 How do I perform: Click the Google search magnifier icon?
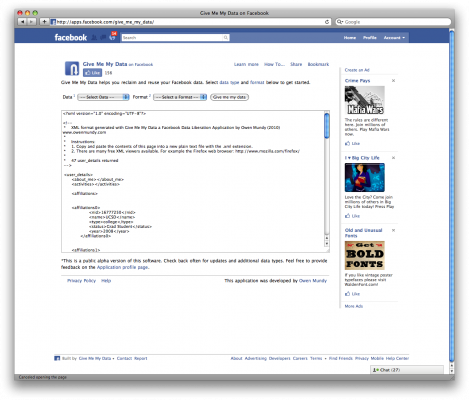340,22
